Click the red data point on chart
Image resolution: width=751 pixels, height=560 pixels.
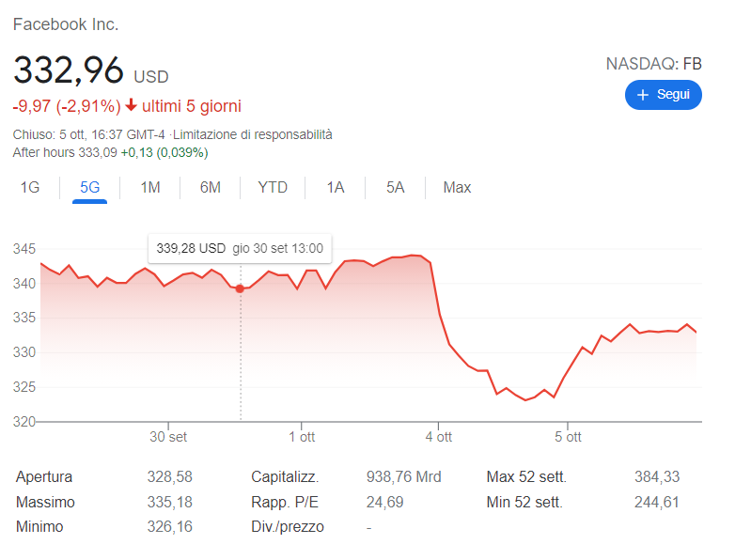coord(240,288)
